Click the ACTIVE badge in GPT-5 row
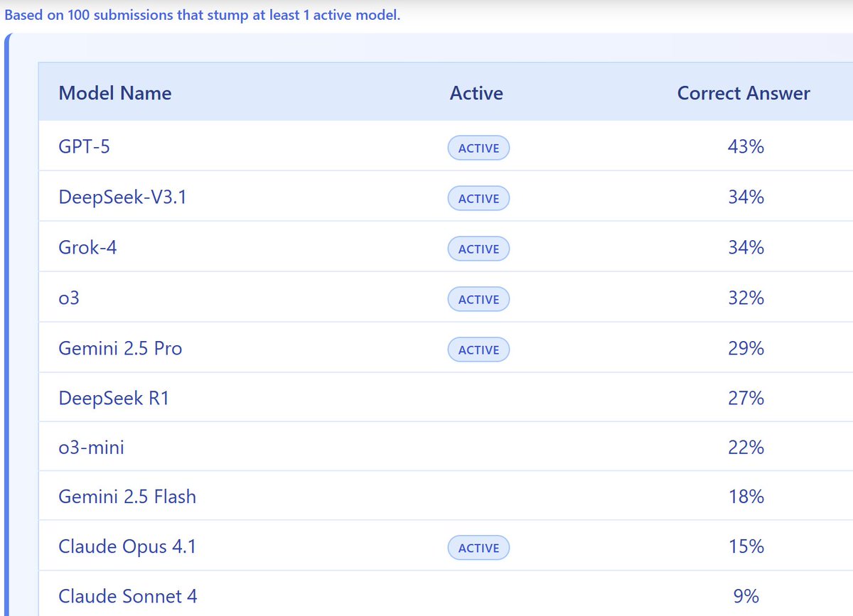 (478, 148)
